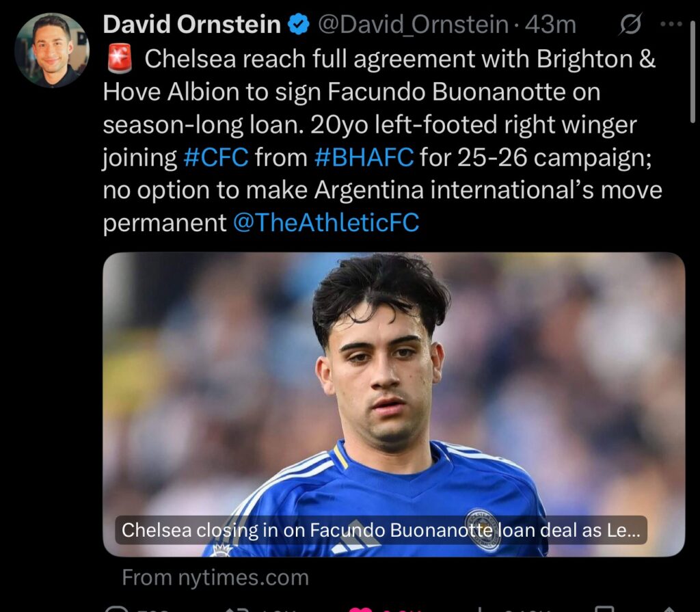Click the From nytimes.com source link
The width and height of the screenshot is (700, 612).
point(215,577)
